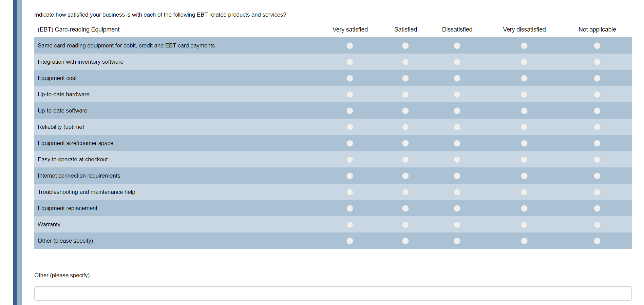The height and width of the screenshot is (305, 644).
Task: Choose Very satisfied for same card-reading equipment row
Action: click(x=350, y=46)
